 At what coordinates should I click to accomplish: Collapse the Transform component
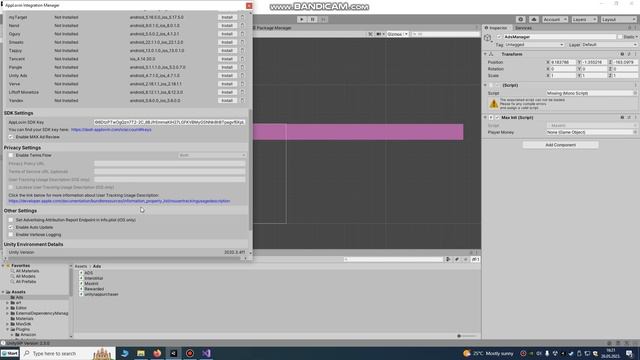tap(485, 54)
